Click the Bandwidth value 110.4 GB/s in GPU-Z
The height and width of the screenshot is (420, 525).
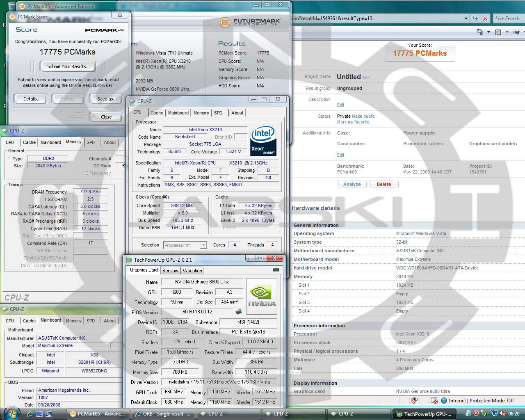256,372
